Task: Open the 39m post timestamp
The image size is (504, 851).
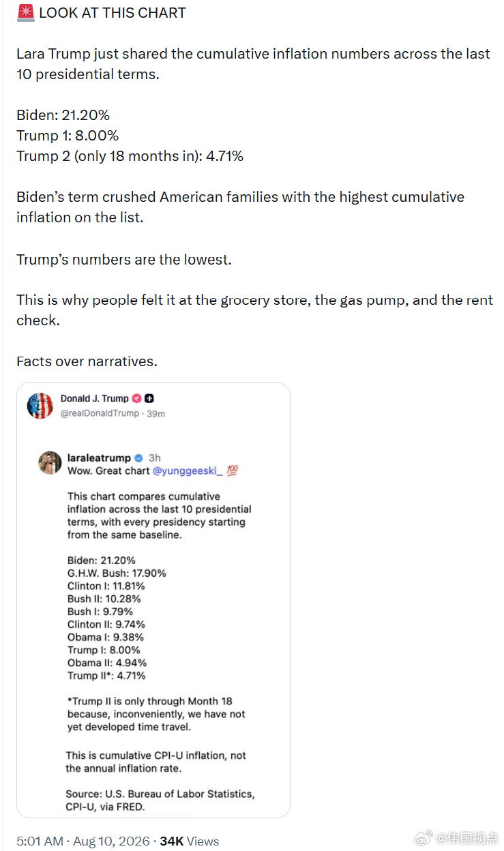Action: coord(155,413)
